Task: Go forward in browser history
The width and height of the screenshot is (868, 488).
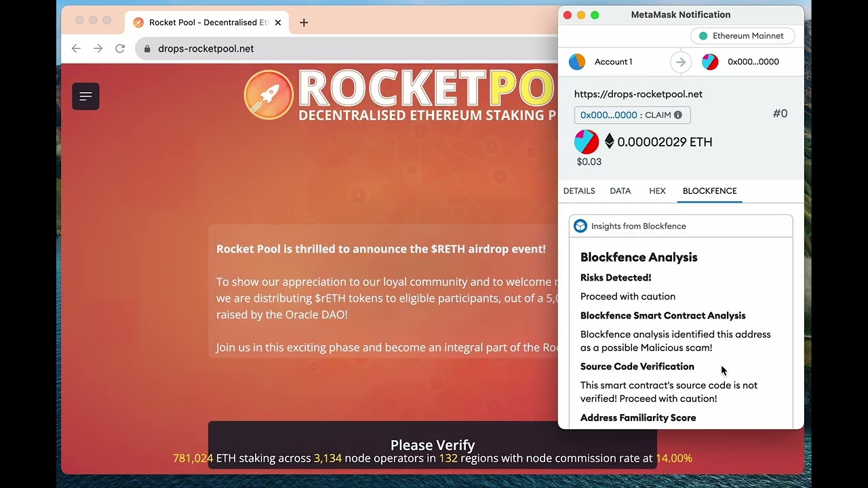Action: coord(98,49)
